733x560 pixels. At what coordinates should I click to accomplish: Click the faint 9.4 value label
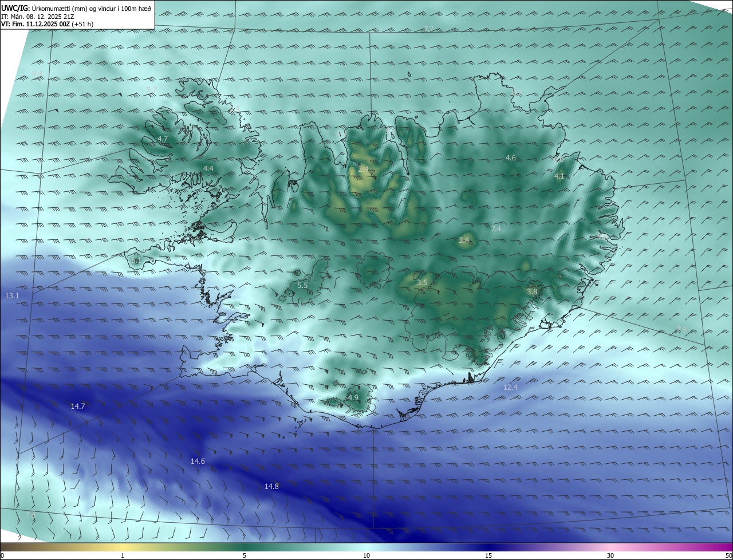point(37,73)
